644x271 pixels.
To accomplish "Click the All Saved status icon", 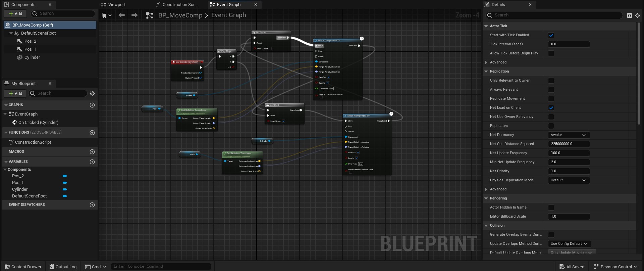I will coord(562,267).
